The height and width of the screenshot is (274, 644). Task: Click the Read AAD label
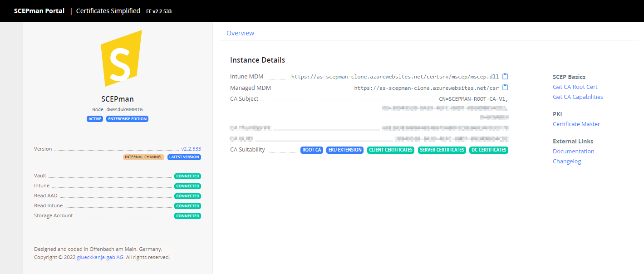coord(46,196)
